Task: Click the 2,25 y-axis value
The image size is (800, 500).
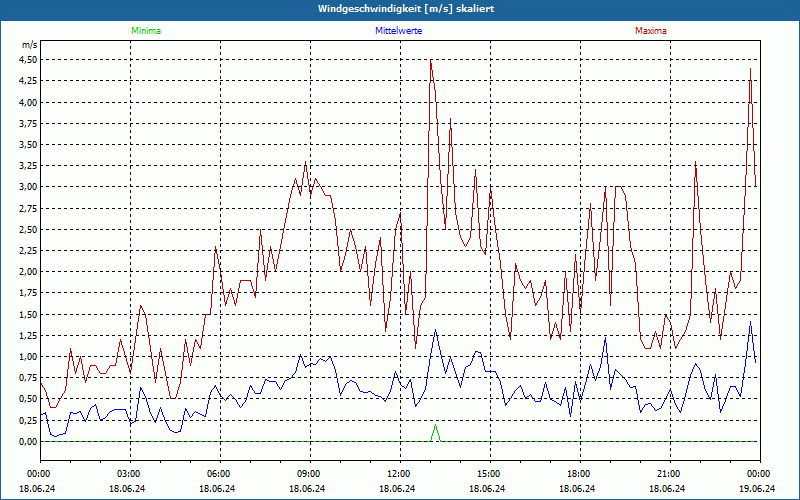Action: pos(28,251)
